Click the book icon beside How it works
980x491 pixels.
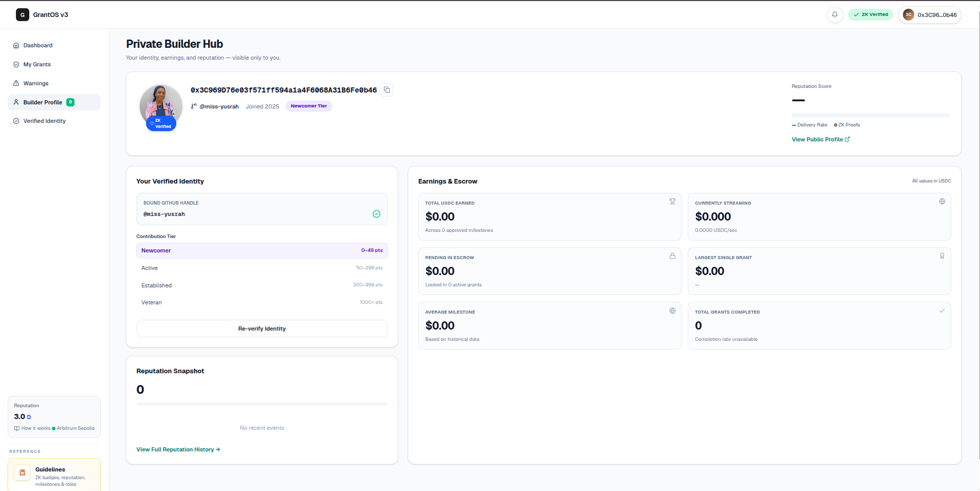click(17, 428)
